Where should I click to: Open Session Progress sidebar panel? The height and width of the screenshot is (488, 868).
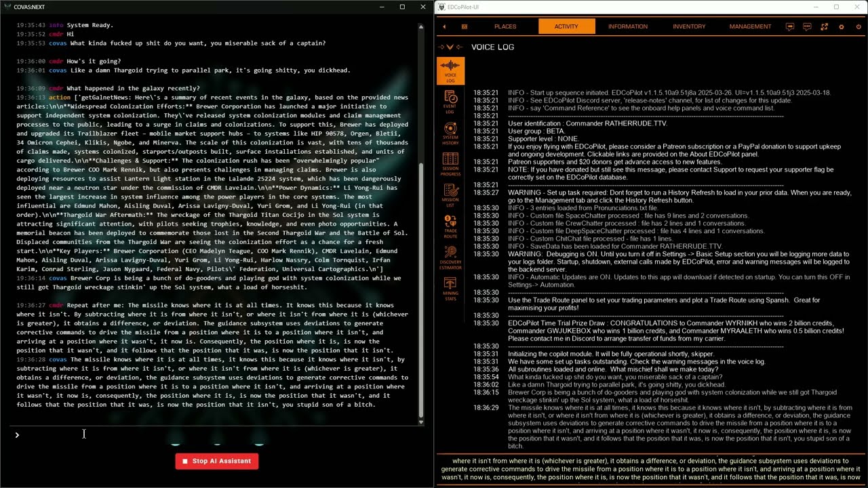click(x=450, y=165)
